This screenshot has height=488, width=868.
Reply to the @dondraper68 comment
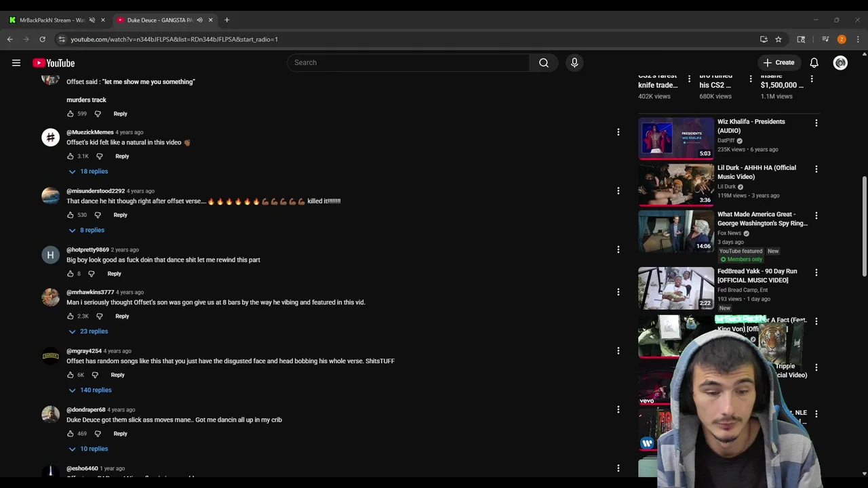coord(120,434)
